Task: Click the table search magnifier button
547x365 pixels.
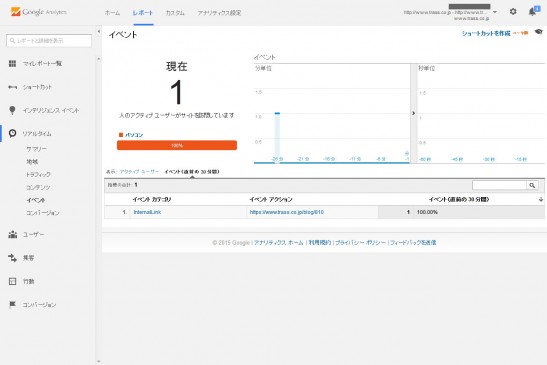Action: (x=532, y=185)
